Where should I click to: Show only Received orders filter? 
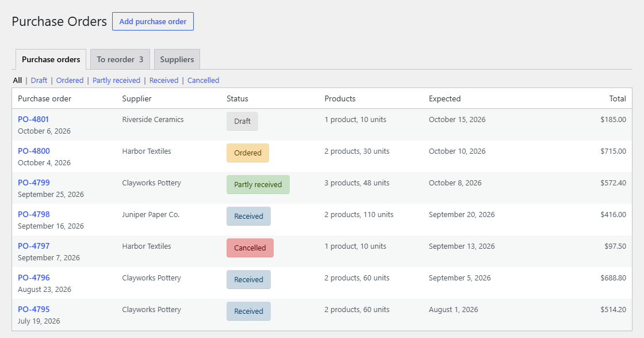164,80
